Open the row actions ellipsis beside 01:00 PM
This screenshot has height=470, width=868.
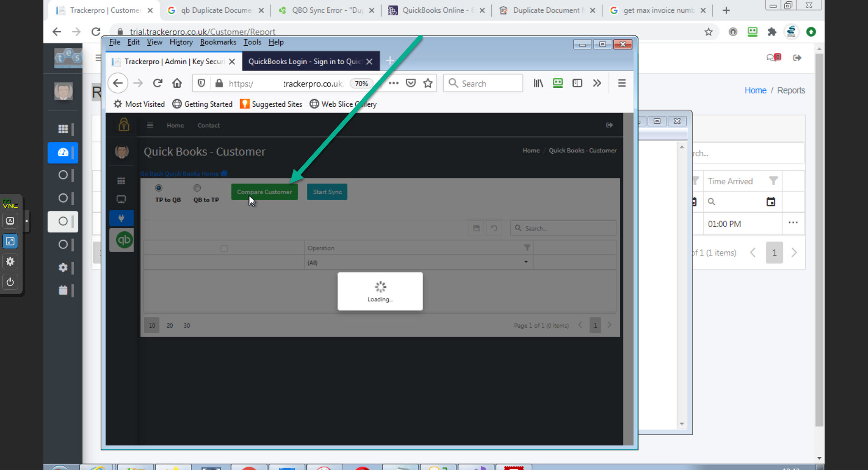coord(793,223)
